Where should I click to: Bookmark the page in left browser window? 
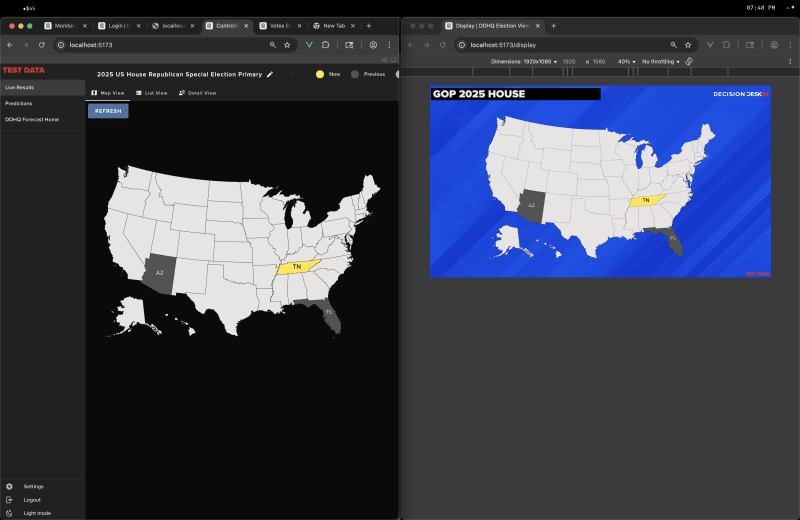[x=287, y=45]
